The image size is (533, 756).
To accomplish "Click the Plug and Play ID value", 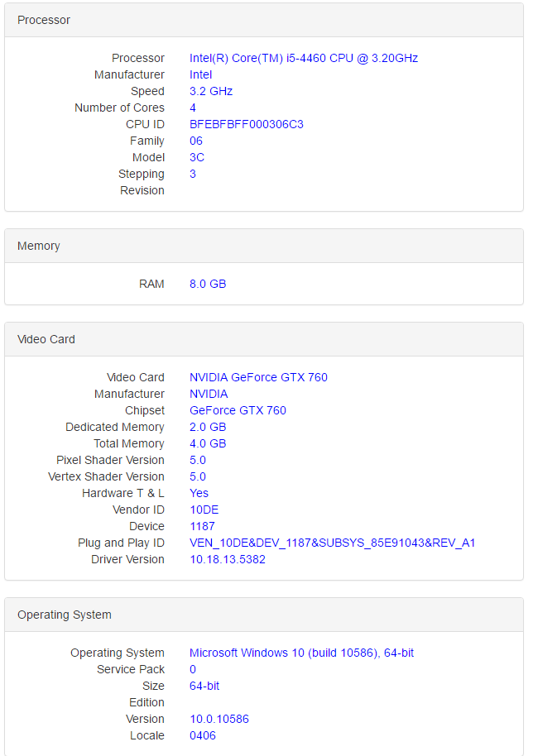I will [332, 543].
